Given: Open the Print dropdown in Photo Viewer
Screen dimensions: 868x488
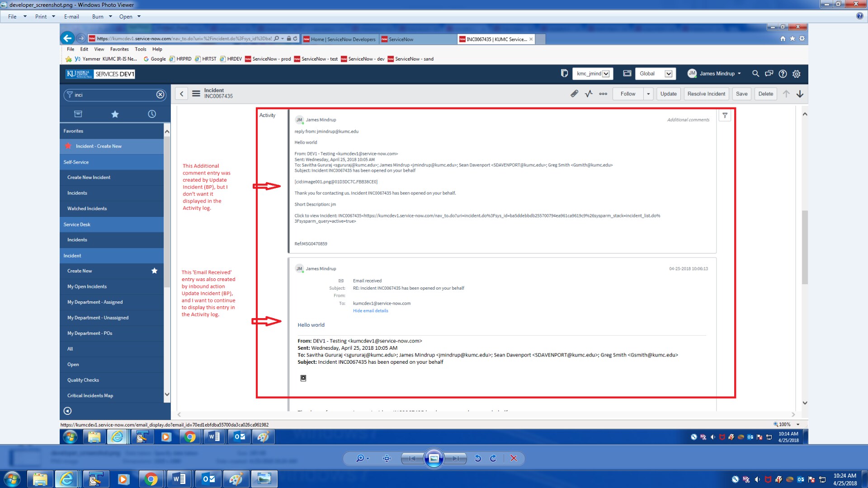Looking at the screenshot, I should coord(45,17).
